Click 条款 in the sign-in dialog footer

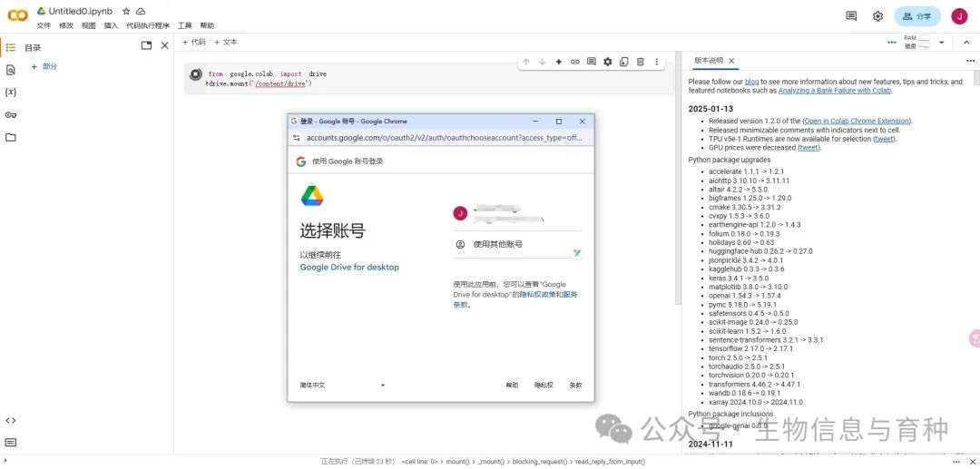click(575, 386)
